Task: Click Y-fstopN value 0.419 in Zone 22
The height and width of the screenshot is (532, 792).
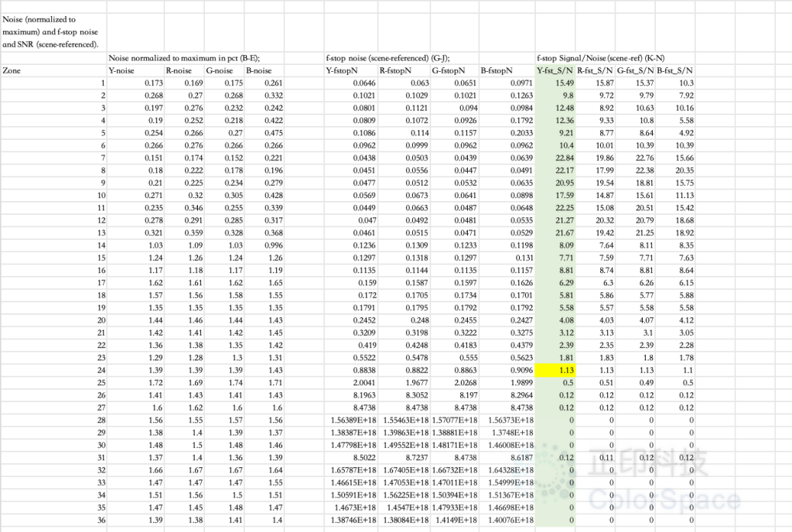Action: point(351,345)
